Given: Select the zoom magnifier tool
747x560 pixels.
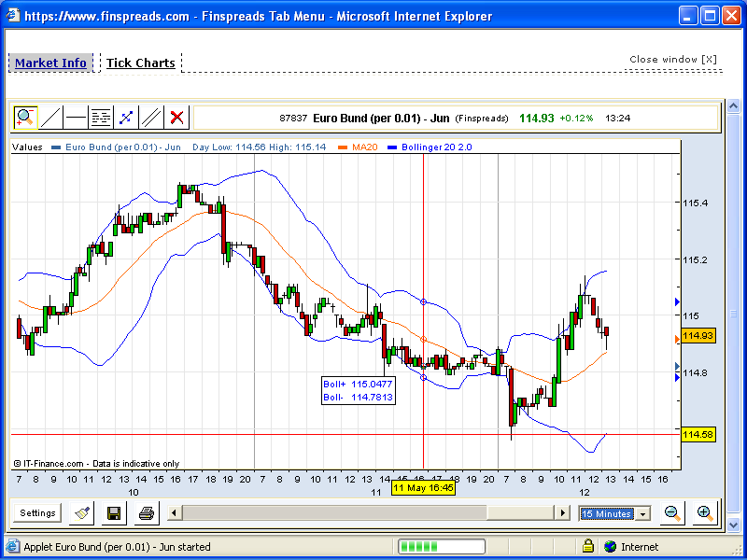Looking at the screenshot, I should [x=25, y=118].
